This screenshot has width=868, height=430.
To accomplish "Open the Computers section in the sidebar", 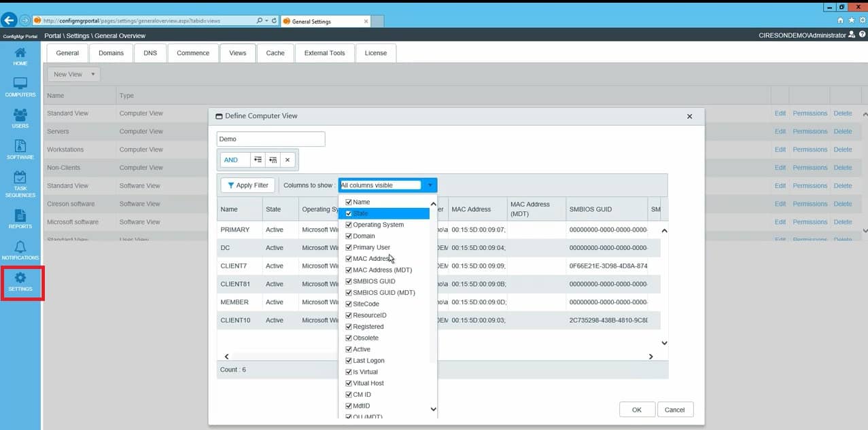I will coord(20,88).
